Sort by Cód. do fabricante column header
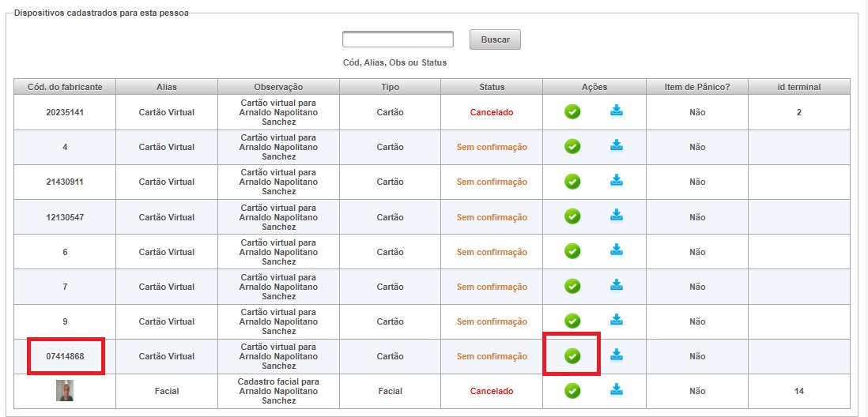Screen dimensions: 868x417 click(65, 87)
